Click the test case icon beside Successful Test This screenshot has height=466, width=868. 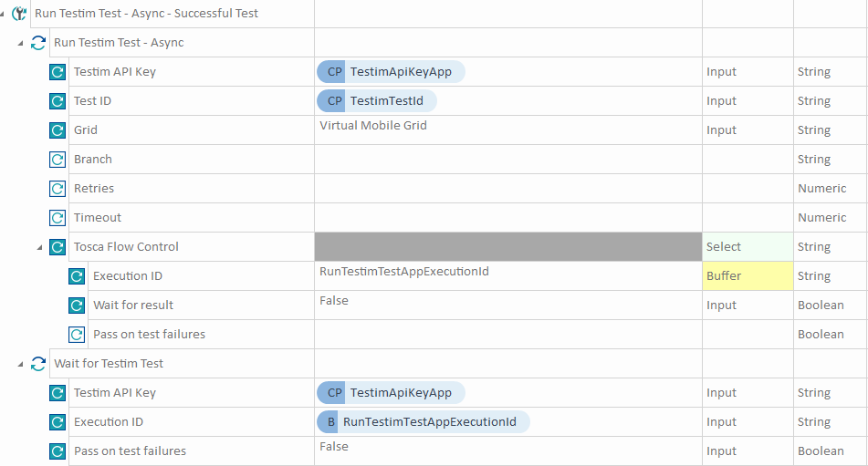(x=20, y=14)
